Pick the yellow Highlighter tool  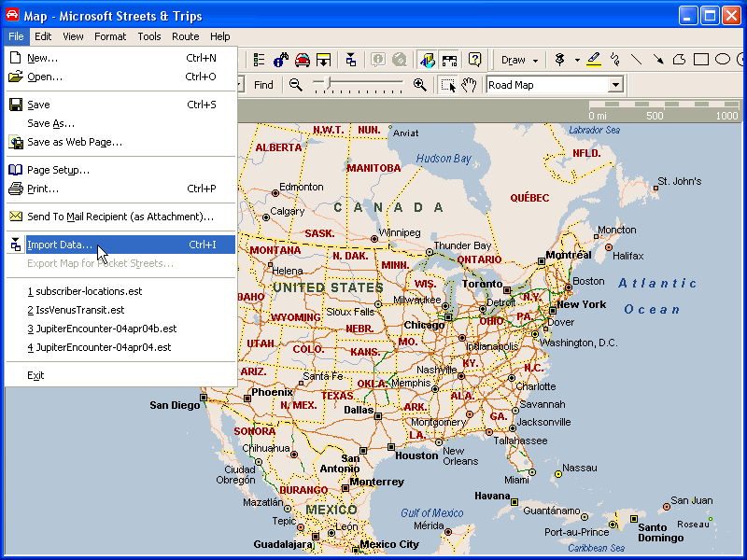594,60
